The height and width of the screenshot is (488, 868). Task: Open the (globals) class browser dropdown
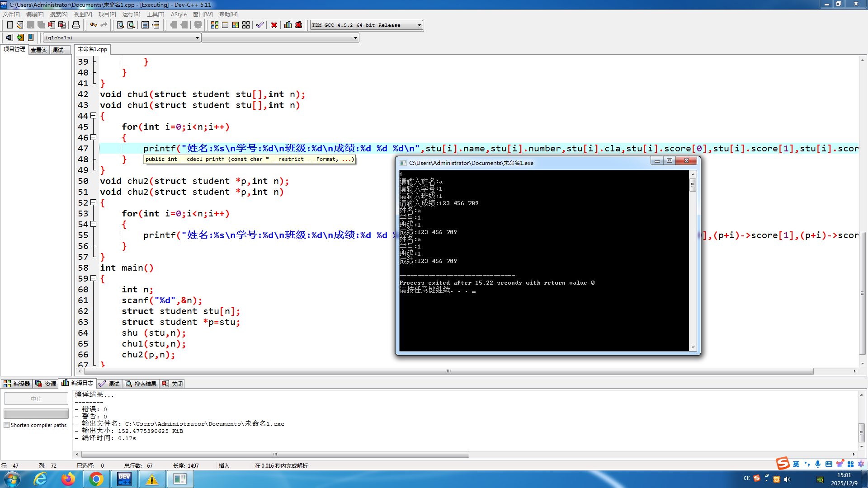click(196, 38)
